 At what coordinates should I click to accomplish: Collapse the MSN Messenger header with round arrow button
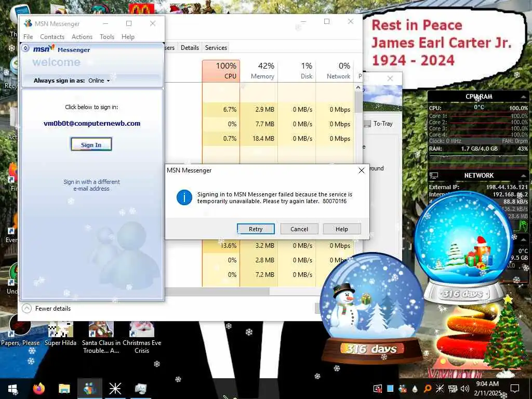click(x=25, y=48)
